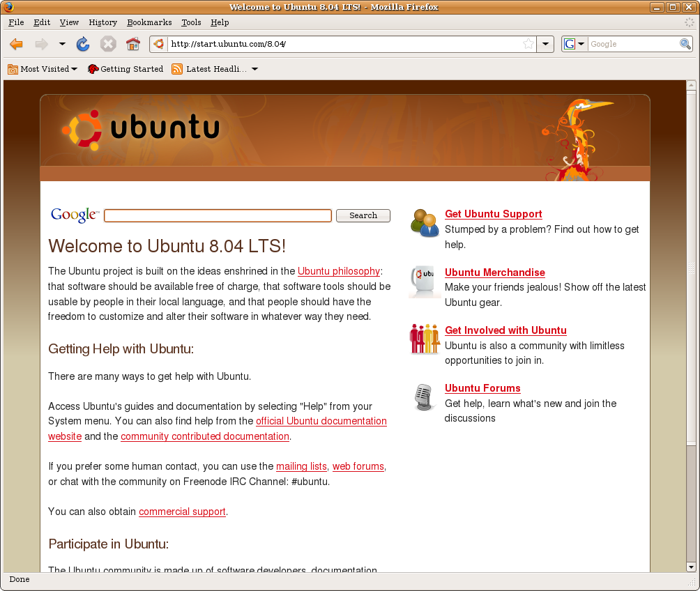Click the scrollbar down arrow

click(691, 567)
